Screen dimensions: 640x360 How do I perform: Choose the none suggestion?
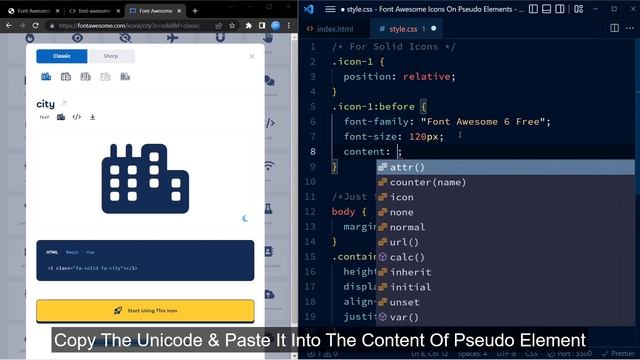click(505, 212)
